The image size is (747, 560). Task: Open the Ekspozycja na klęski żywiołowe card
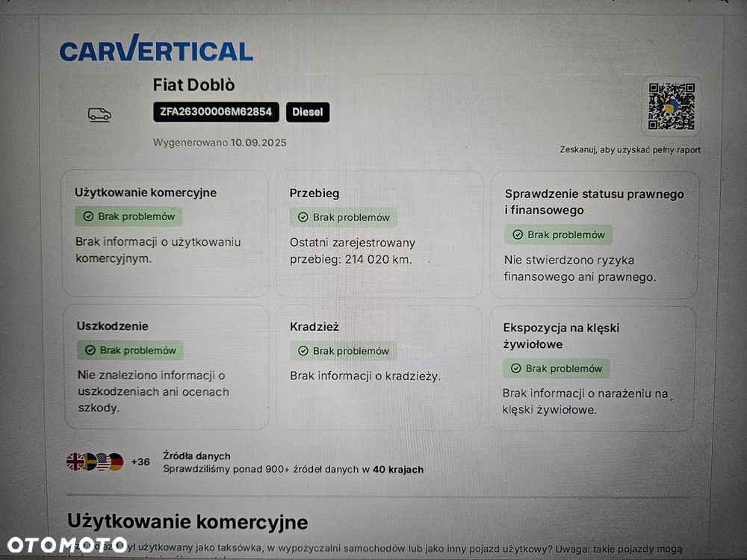[594, 367]
